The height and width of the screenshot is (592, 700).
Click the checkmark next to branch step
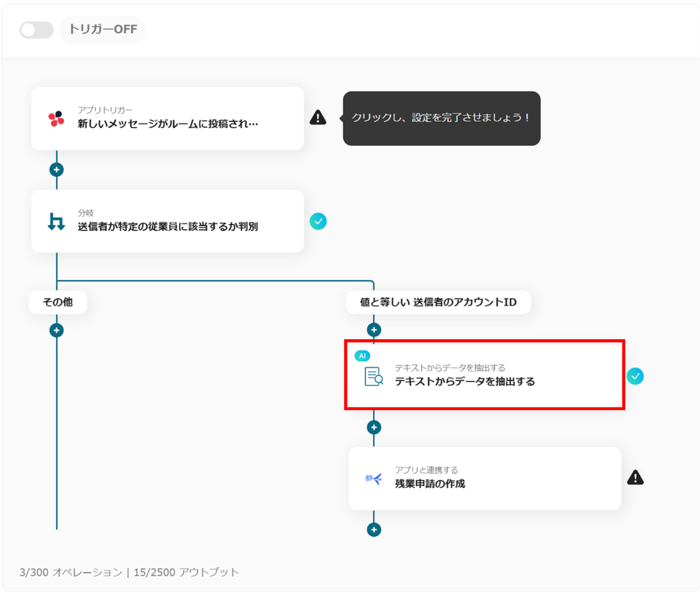coord(318,221)
